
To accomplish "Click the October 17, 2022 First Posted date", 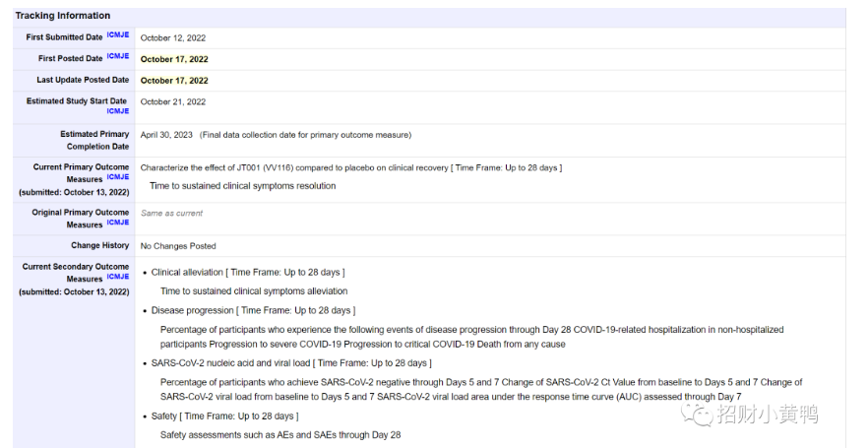I will tap(174, 59).
